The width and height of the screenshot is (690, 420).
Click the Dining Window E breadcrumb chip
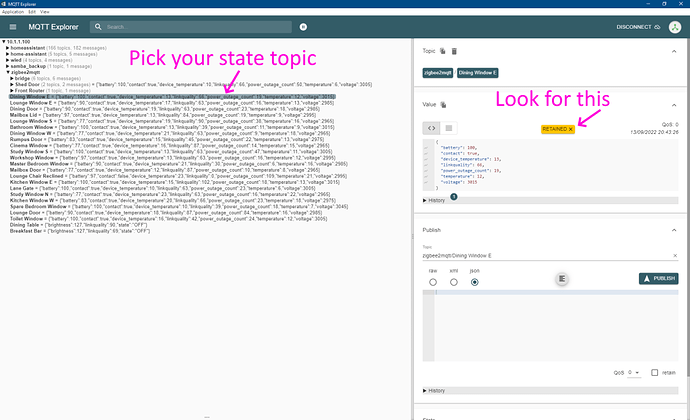(477, 73)
